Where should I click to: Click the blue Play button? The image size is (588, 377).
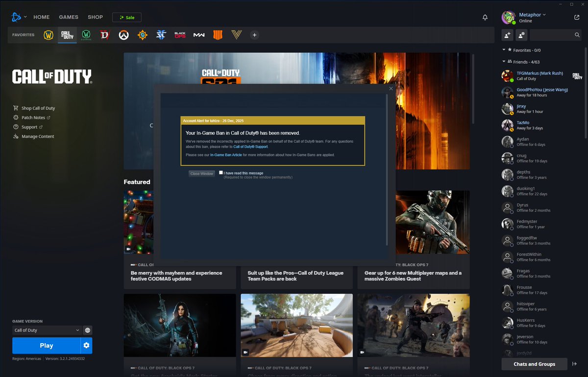[47, 346]
